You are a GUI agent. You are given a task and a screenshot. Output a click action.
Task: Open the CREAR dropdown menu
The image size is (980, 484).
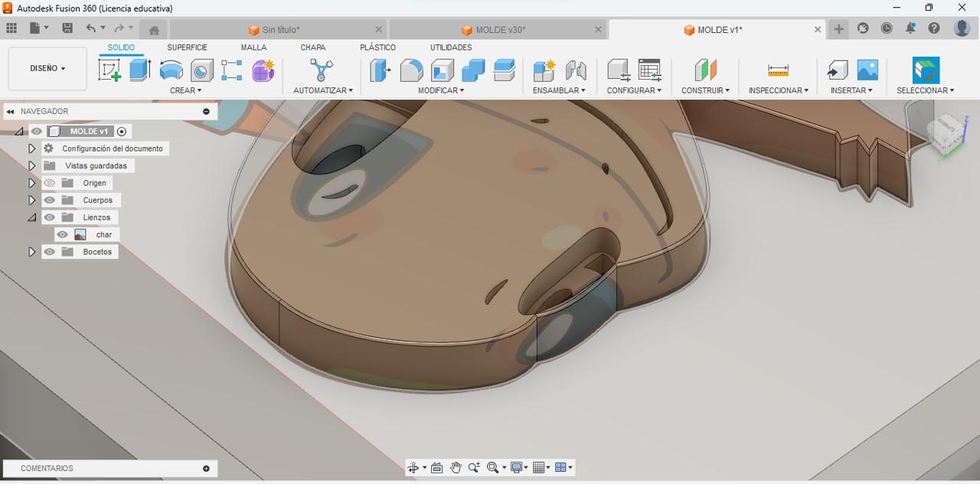(186, 90)
